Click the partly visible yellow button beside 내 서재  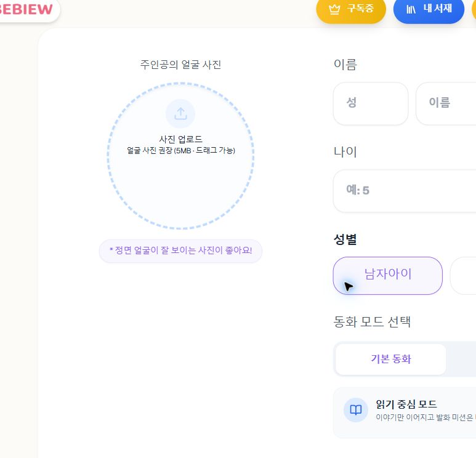[474, 9]
